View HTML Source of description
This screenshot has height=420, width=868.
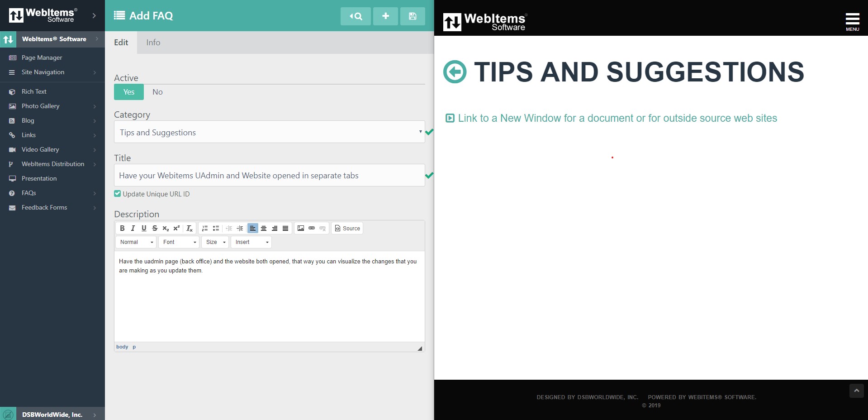coord(347,228)
